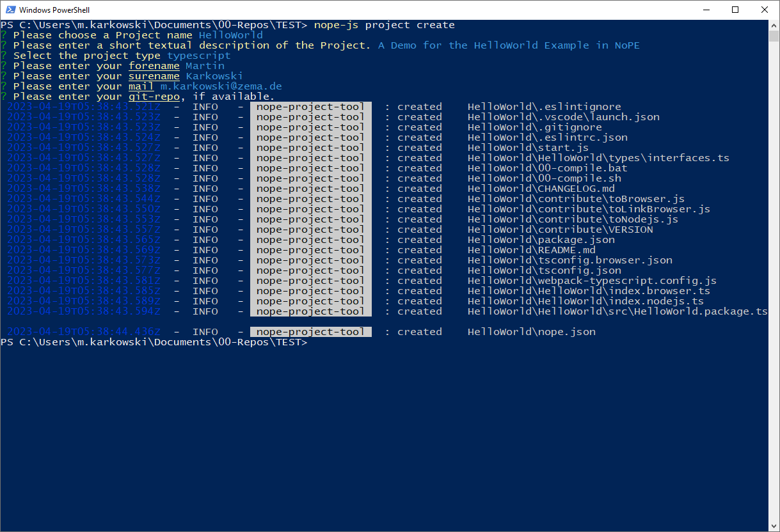Click path 'HelloWorld\CHANGELOG.md'

tap(541, 189)
